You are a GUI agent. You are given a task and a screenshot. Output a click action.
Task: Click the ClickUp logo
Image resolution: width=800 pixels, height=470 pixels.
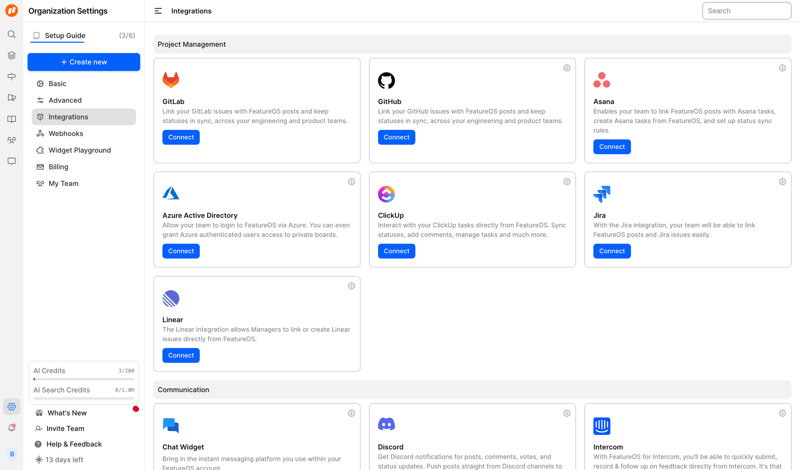386,194
